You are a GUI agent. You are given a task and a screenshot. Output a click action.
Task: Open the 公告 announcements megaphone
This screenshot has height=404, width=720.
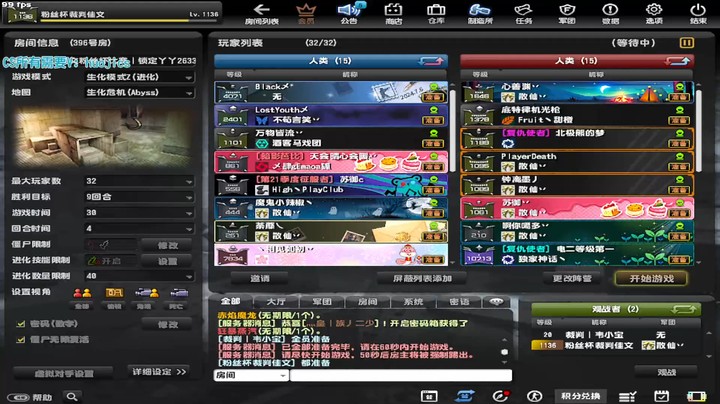tap(350, 14)
